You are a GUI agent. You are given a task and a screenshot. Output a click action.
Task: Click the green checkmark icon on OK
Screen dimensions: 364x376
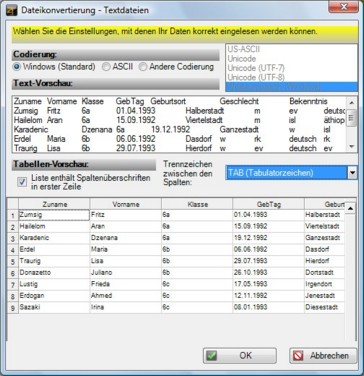tap(211, 356)
